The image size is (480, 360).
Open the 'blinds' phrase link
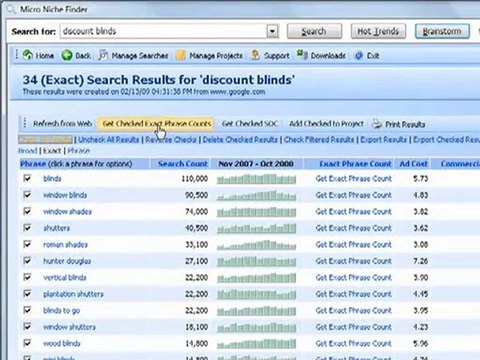(52, 179)
